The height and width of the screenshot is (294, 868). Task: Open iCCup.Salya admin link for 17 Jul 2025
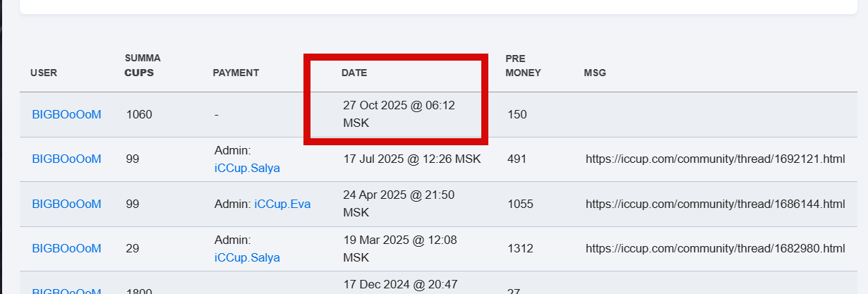tap(247, 168)
